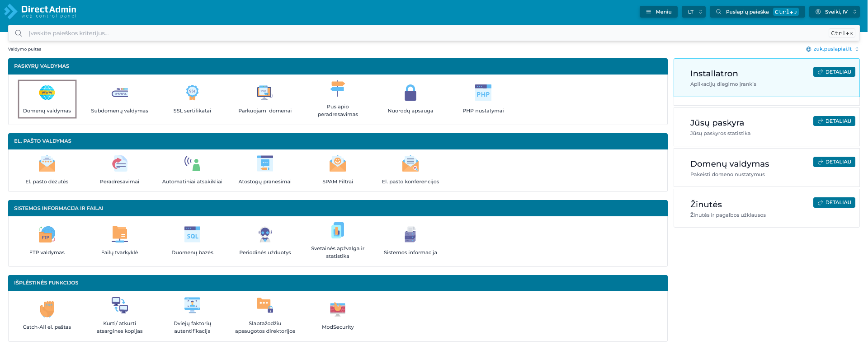Open Dviejų faktorių autentifikacija icon
The image size is (868, 345).
coord(192,306)
